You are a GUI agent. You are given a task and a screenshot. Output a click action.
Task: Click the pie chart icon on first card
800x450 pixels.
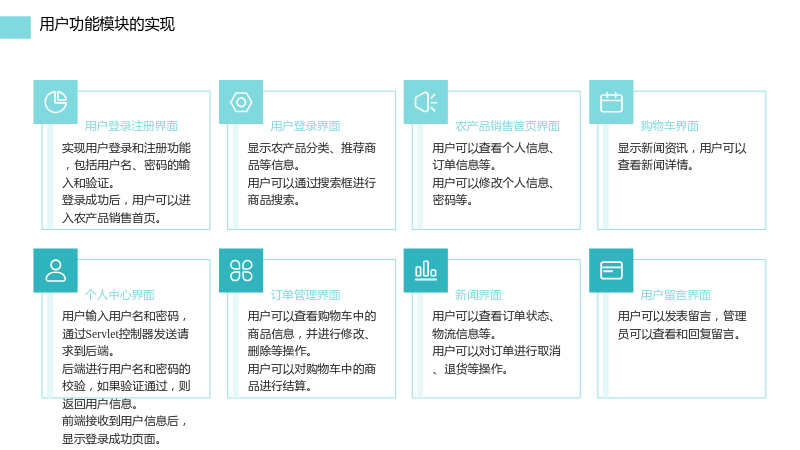pos(56,102)
